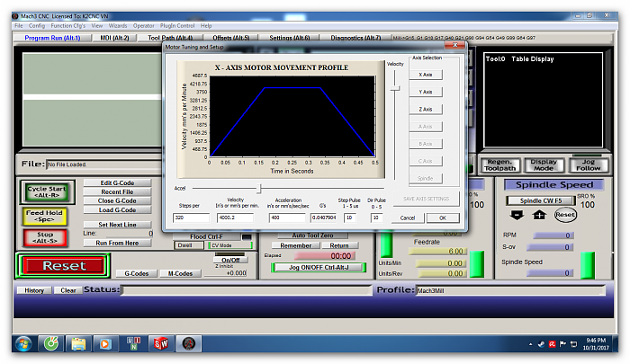Click the round spindle Reset icon
The width and height of the screenshot is (630, 364).
pos(565,215)
